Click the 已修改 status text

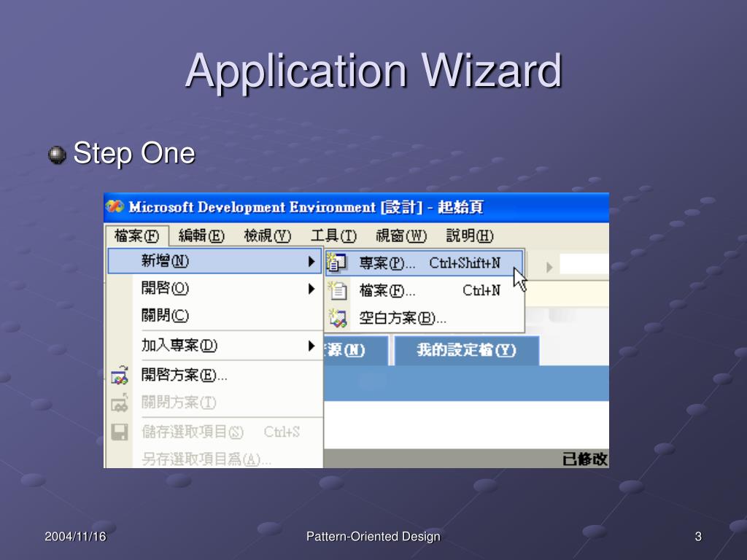584,459
